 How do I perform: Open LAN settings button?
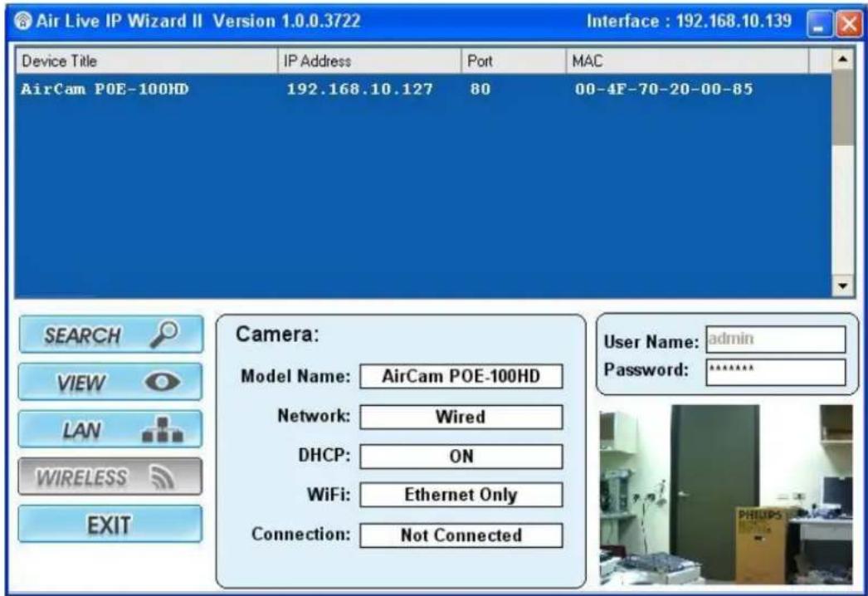110,429
